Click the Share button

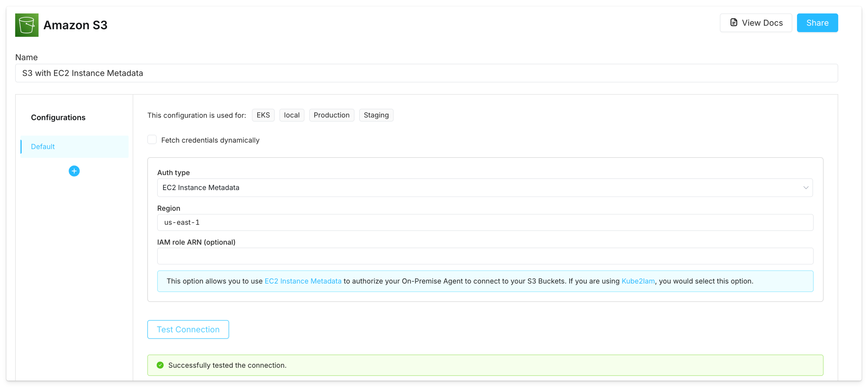[x=817, y=23]
